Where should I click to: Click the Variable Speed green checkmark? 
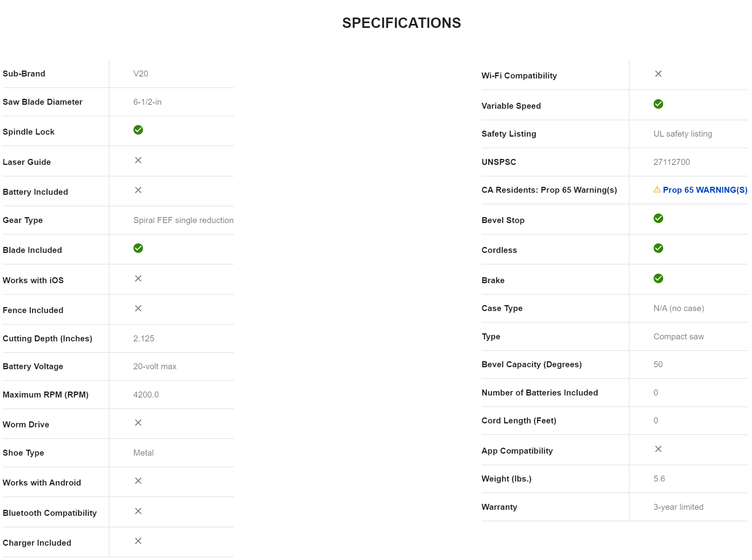658,104
